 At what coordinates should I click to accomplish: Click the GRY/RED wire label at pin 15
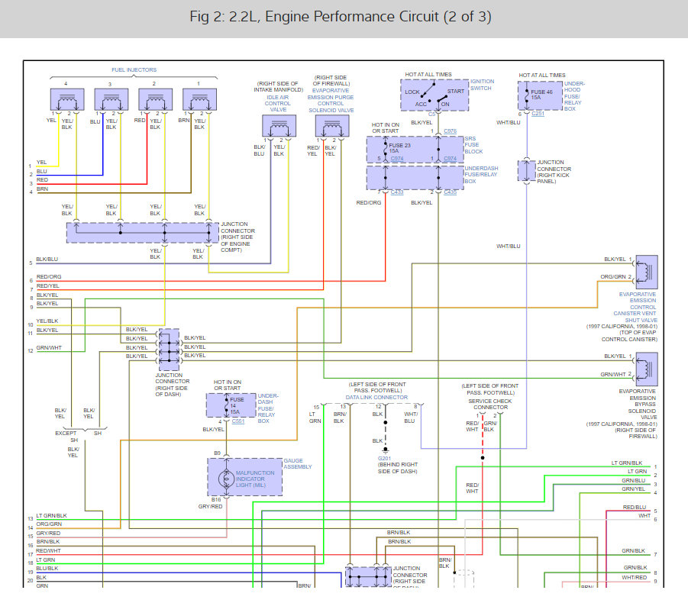click(x=48, y=533)
